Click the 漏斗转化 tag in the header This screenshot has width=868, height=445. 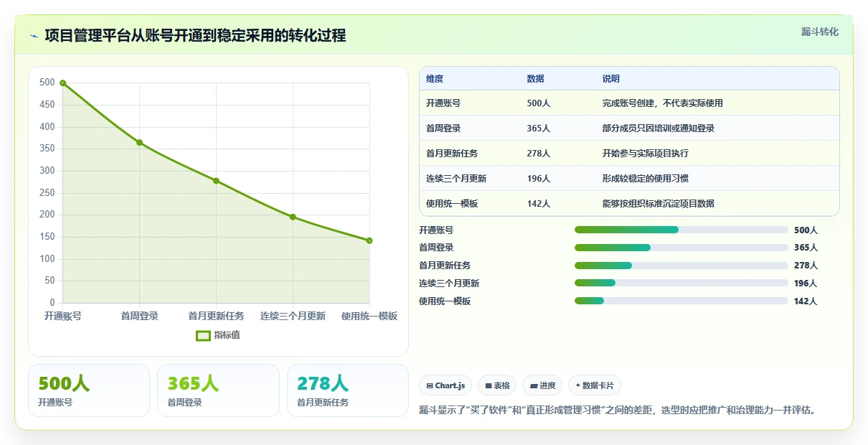pyautogui.click(x=819, y=32)
